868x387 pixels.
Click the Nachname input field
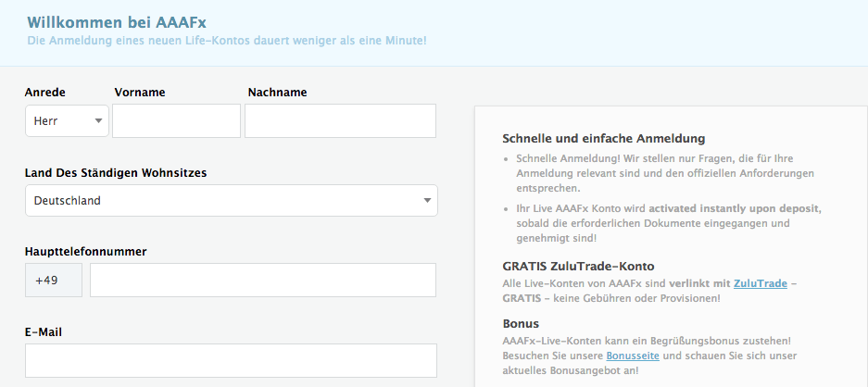pyautogui.click(x=341, y=120)
